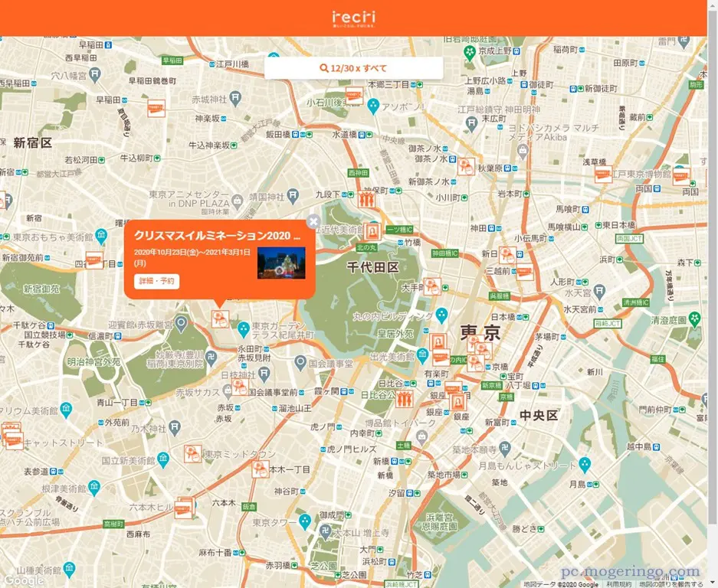
Task: Click the 水天宮 shrine pin
Action: pyautogui.click(x=599, y=291)
